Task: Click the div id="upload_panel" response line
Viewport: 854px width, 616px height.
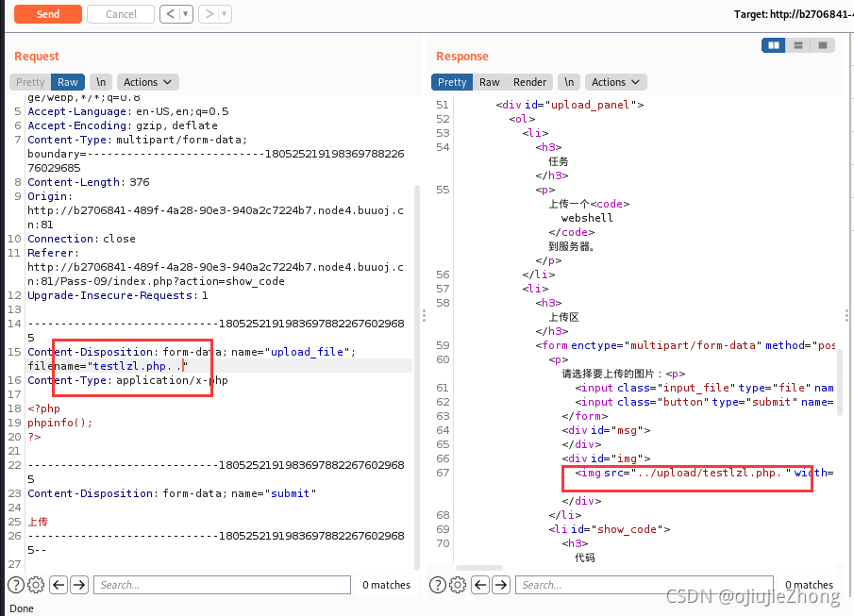Action: [x=570, y=105]
